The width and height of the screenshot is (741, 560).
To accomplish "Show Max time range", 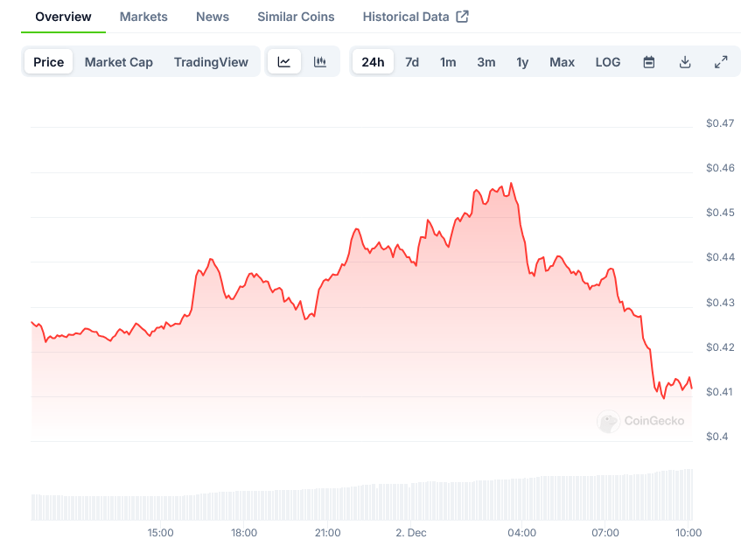I will 562,62.
